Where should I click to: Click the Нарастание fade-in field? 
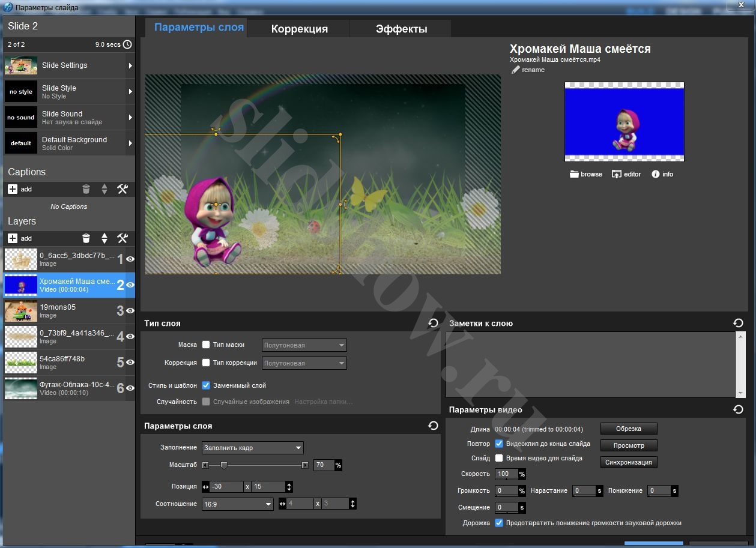(584, 491)
